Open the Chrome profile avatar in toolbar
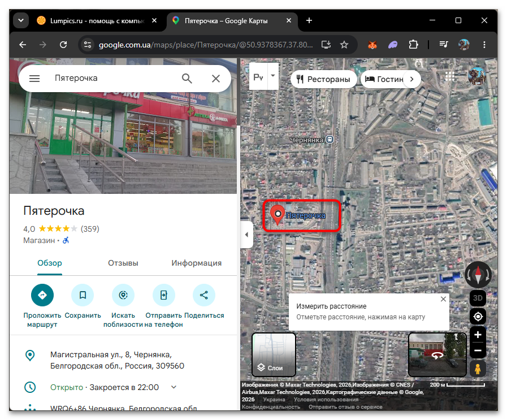 coord(463,45)
